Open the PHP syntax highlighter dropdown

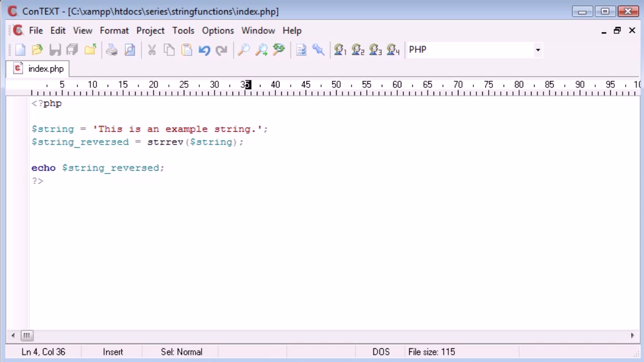(536, 50)
